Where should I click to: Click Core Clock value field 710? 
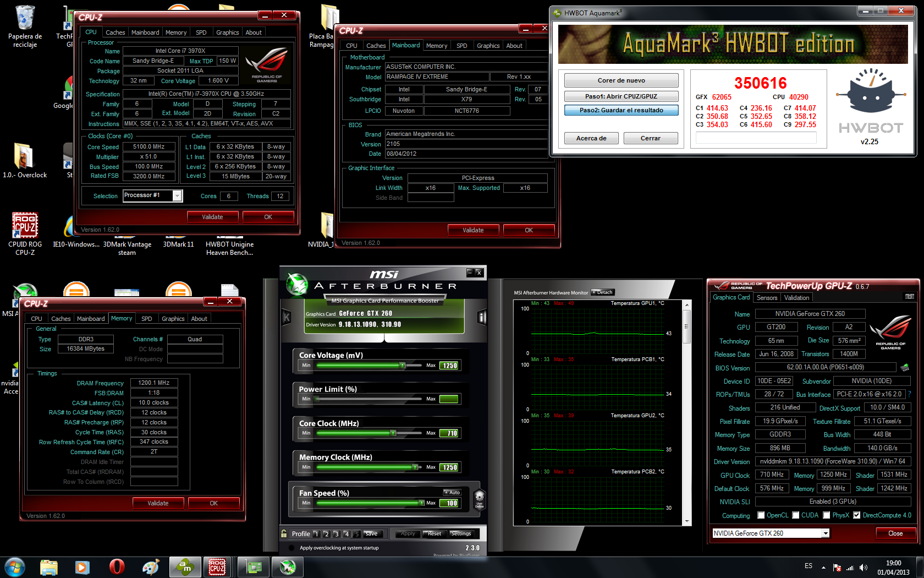[449, 433]
